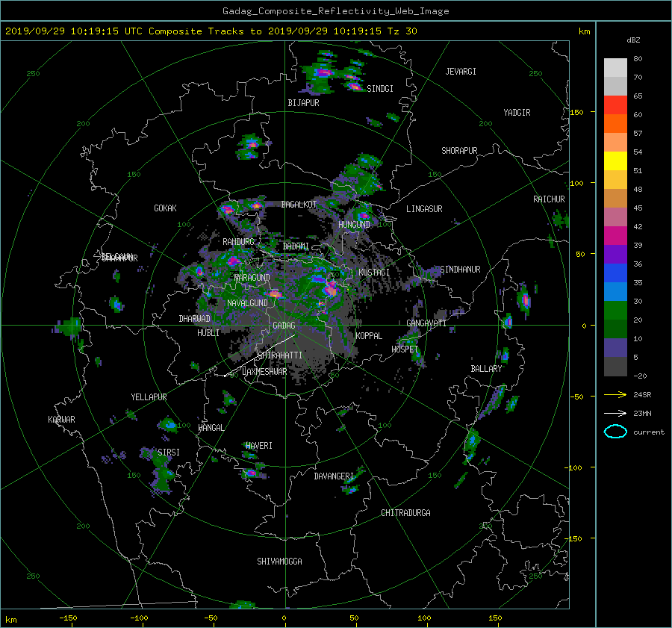Click the green 20 dBZ color swatch
672x628 pixels.
[615, 310]
